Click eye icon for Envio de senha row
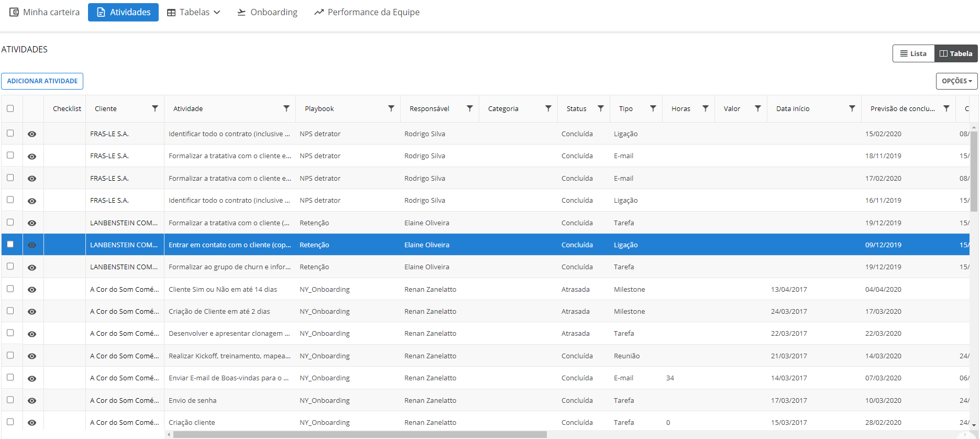The image size is (980, 439). pyautogui.click(x=32, y=401)
